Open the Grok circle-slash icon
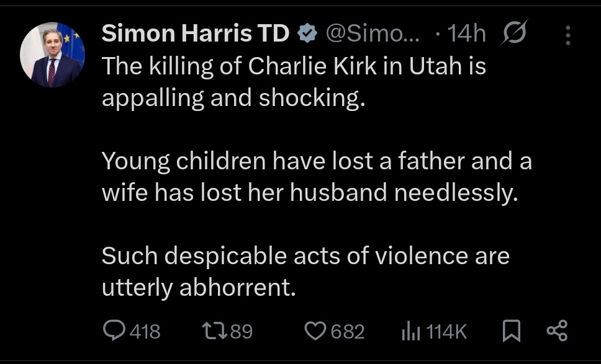The width and height of the screenshot is (601, 364). tap(514, 34)
